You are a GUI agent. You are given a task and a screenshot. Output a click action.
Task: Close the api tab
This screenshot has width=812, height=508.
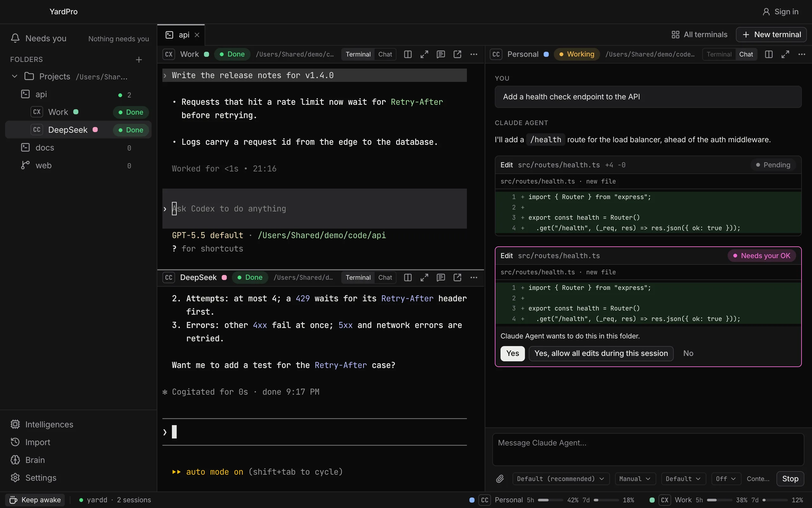pyautogui.click(x=197, y=35)
